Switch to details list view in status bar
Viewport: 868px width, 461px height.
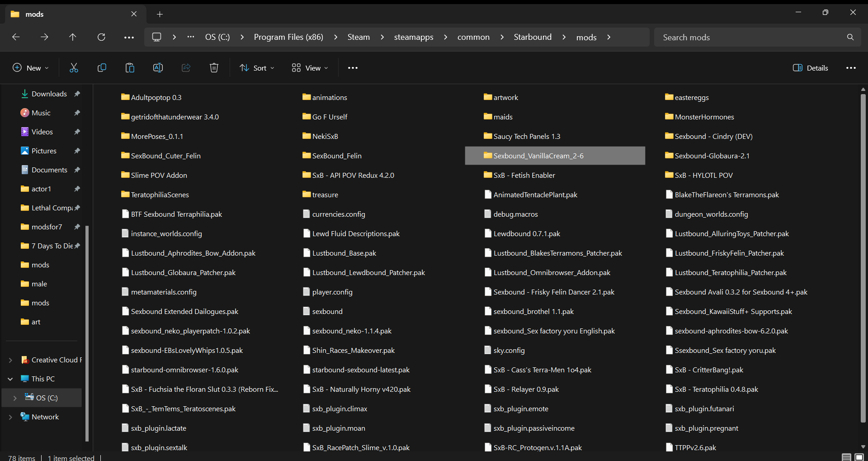(846, 457)
